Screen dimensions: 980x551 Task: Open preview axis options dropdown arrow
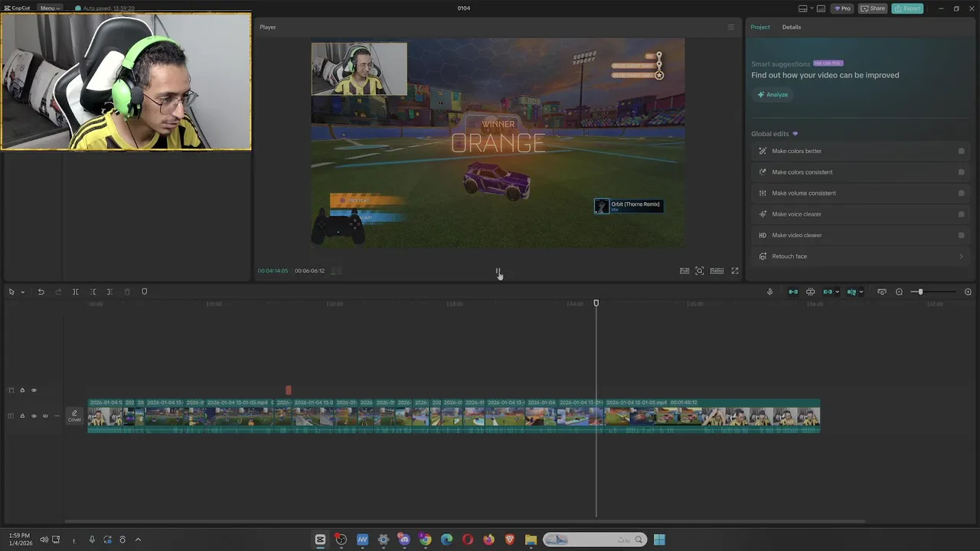point(861,292)
